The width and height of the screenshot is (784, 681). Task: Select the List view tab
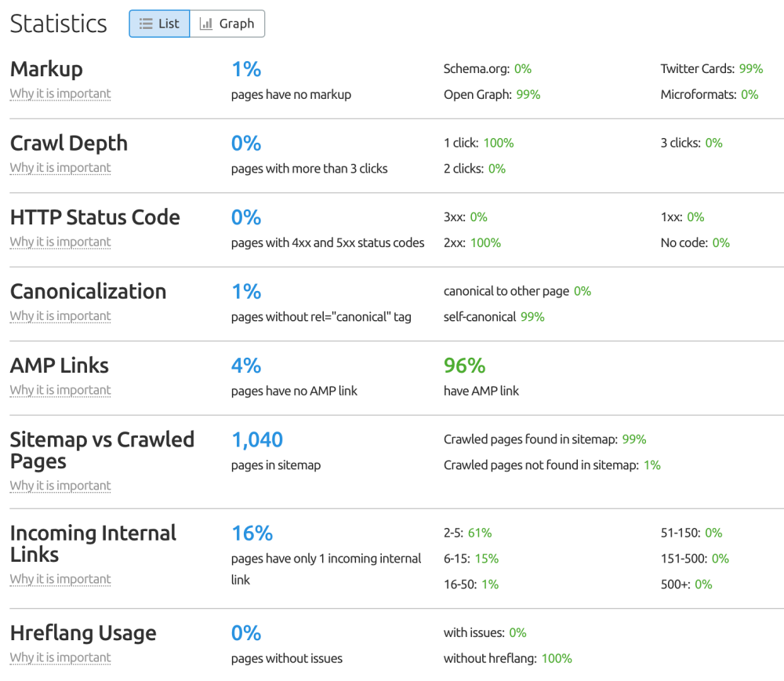click(x=159, y=24)
